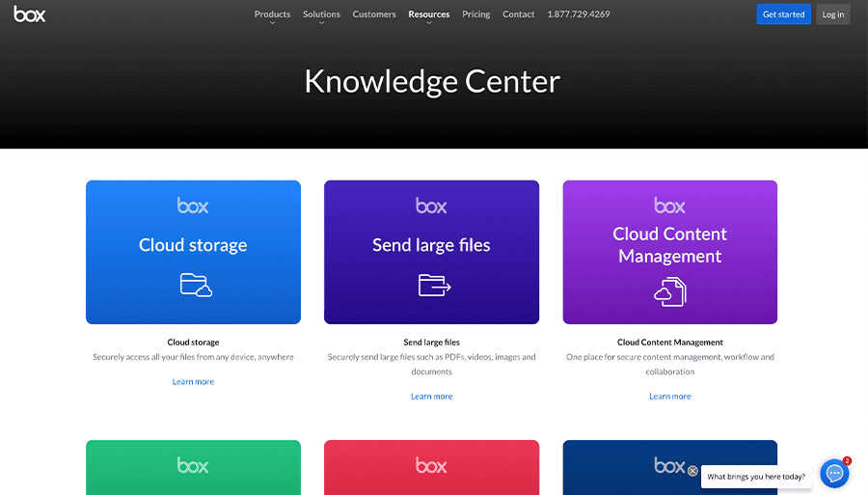Dismiss the chat prompt with the X icon
Image resolution: width=868 pixels, height=495 pixels.
pos(692,471)
